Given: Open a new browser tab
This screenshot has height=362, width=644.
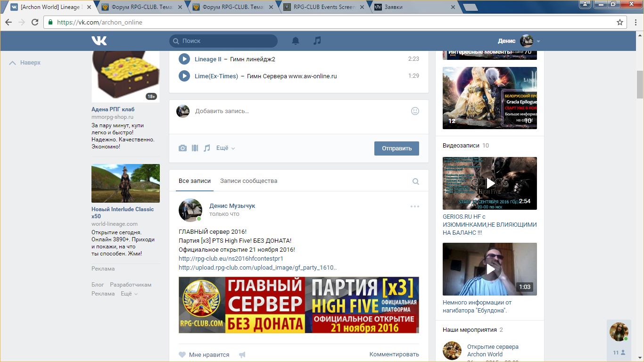Looking at the screenshot, I should coord(470,7).
